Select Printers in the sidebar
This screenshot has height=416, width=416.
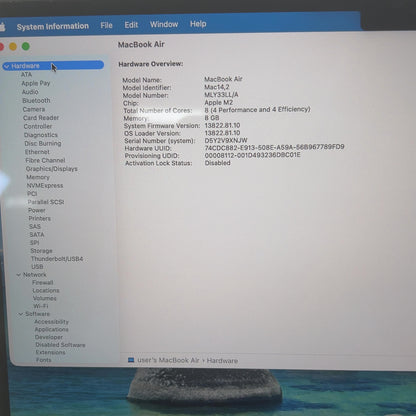(x=40, y=219)
